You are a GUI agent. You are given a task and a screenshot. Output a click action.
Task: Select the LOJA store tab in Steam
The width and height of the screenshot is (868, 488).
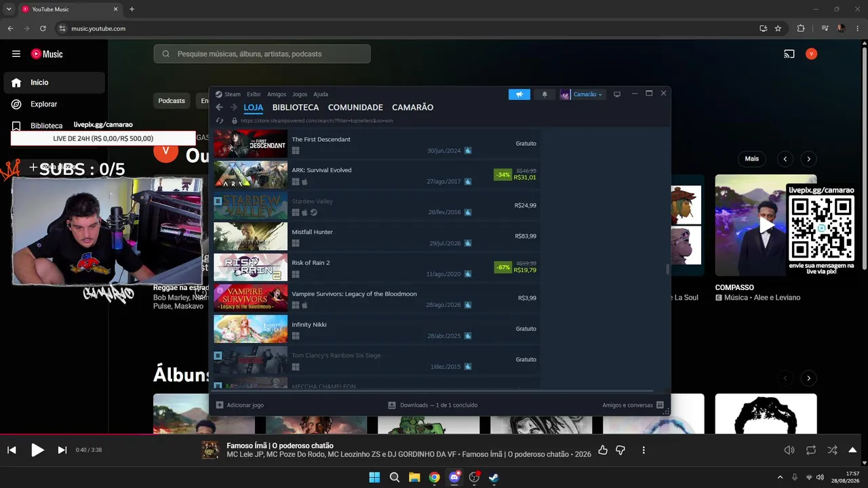tap(253, 107)
